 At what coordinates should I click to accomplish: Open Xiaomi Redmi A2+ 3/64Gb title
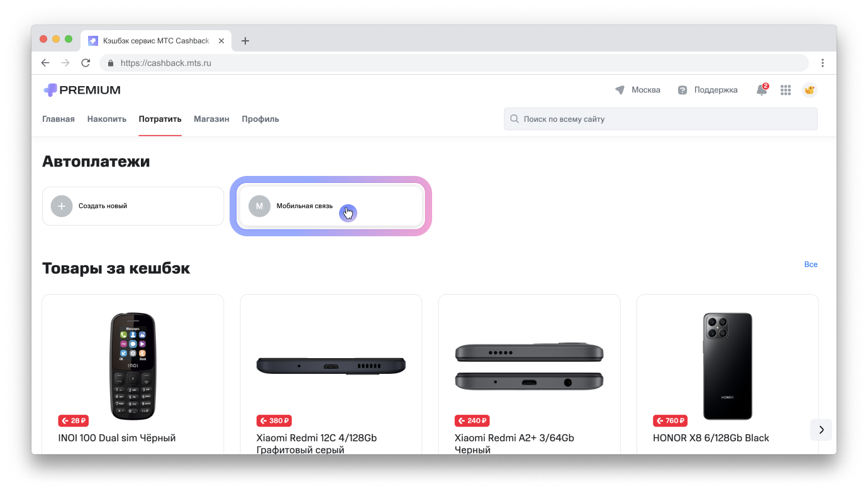click(515, 444)
